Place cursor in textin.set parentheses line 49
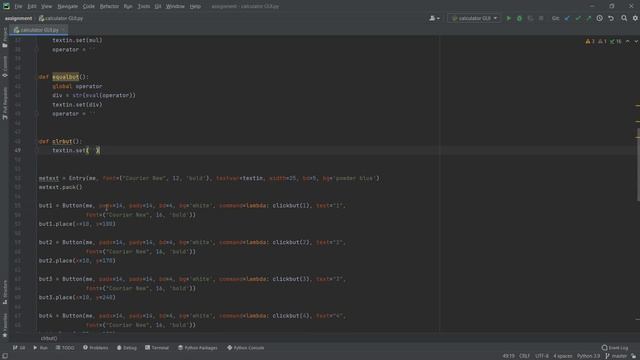 93,150
